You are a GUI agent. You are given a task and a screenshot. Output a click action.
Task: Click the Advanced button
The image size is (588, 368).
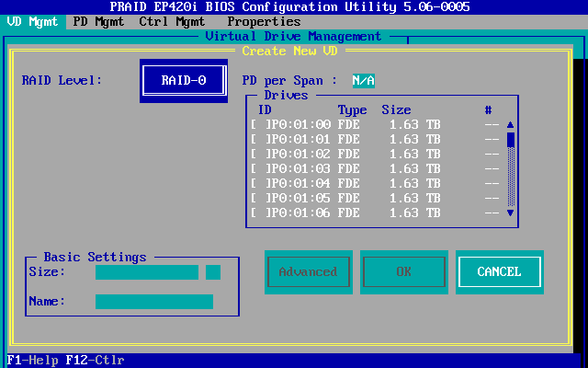[309, 272]
